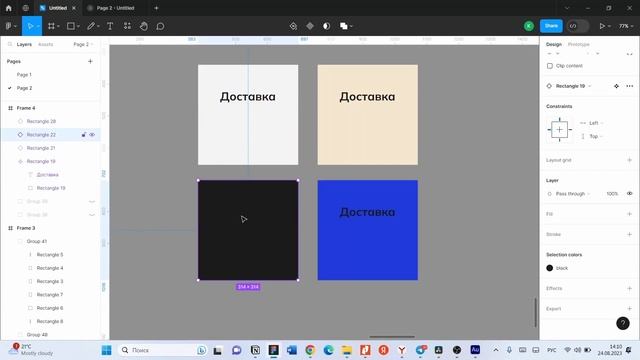This screenshot has width=640, height=360.
Task: Open the zoom level dropdown
Action: [626, 26]
